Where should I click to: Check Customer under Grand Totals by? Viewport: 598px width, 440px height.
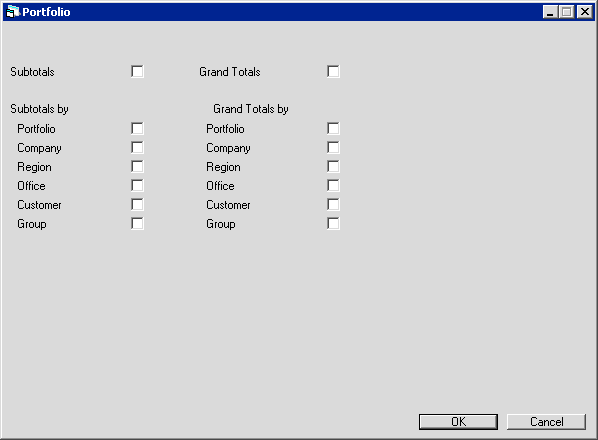tap(333, 205)
